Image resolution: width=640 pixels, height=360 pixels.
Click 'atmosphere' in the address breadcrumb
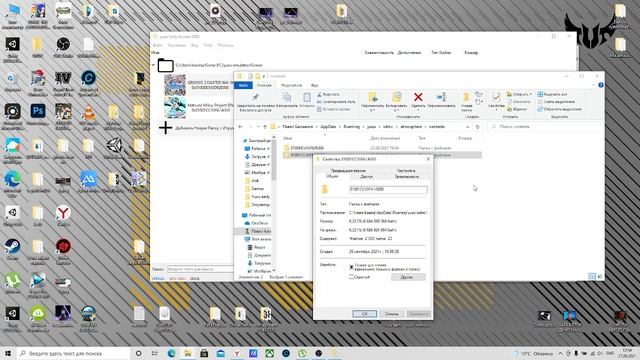click(410, 127)
